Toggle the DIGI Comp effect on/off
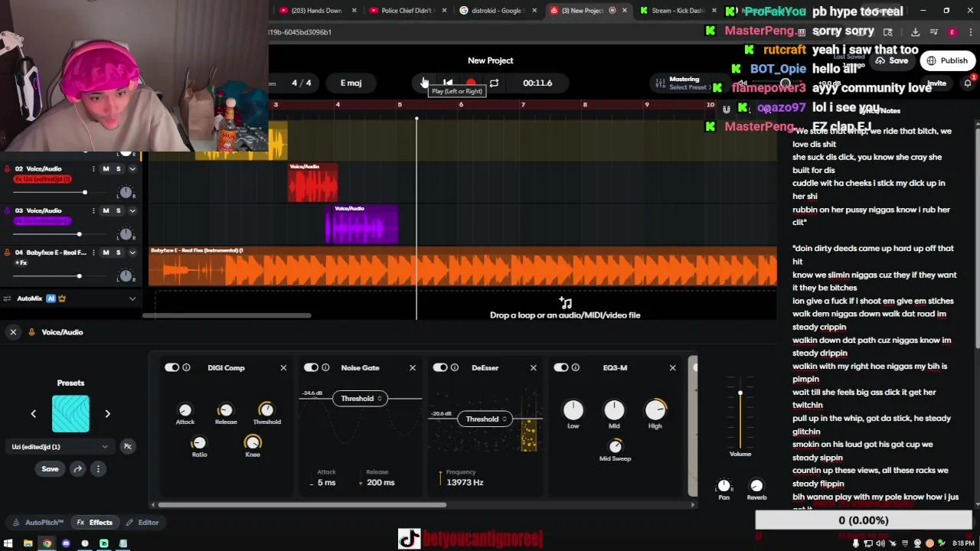This screenshot has height=551, width=980. 171,368
